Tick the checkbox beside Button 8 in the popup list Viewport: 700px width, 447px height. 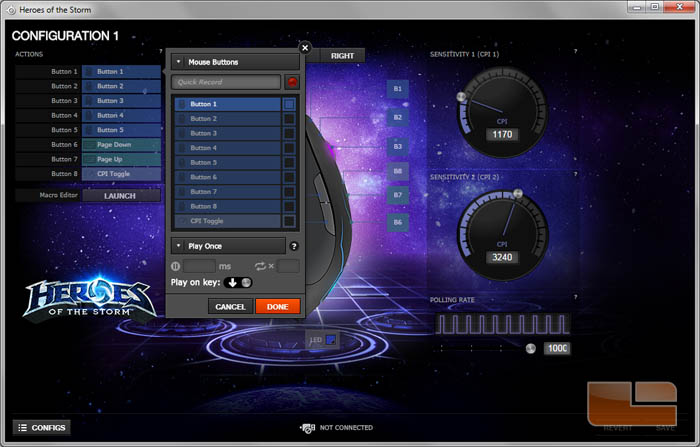pos(289,206)
